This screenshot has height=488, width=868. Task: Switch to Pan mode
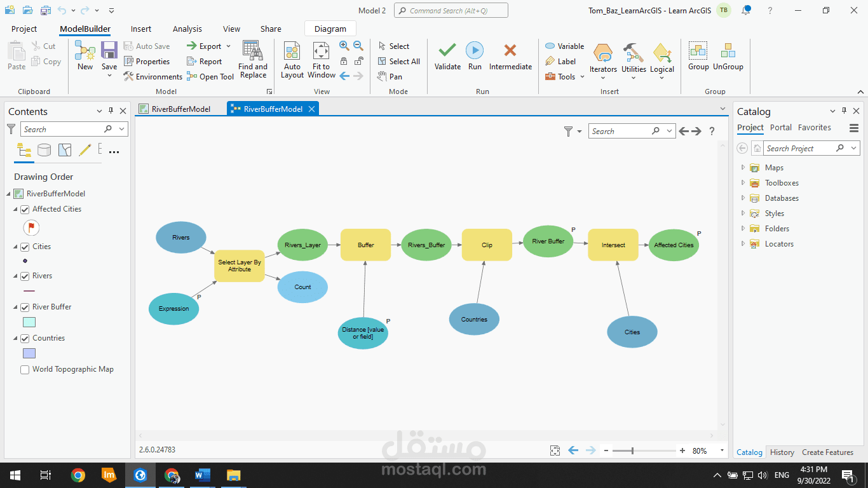[390, 77]
